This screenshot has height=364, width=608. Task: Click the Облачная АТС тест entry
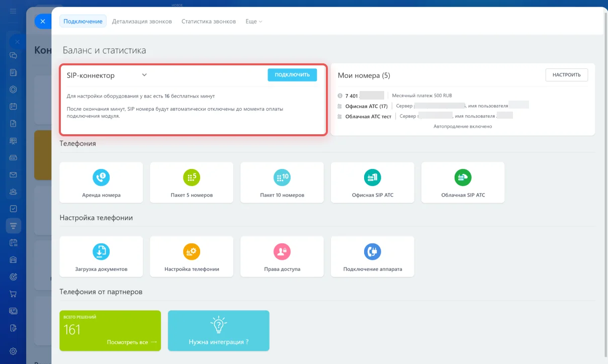(368, 116)
